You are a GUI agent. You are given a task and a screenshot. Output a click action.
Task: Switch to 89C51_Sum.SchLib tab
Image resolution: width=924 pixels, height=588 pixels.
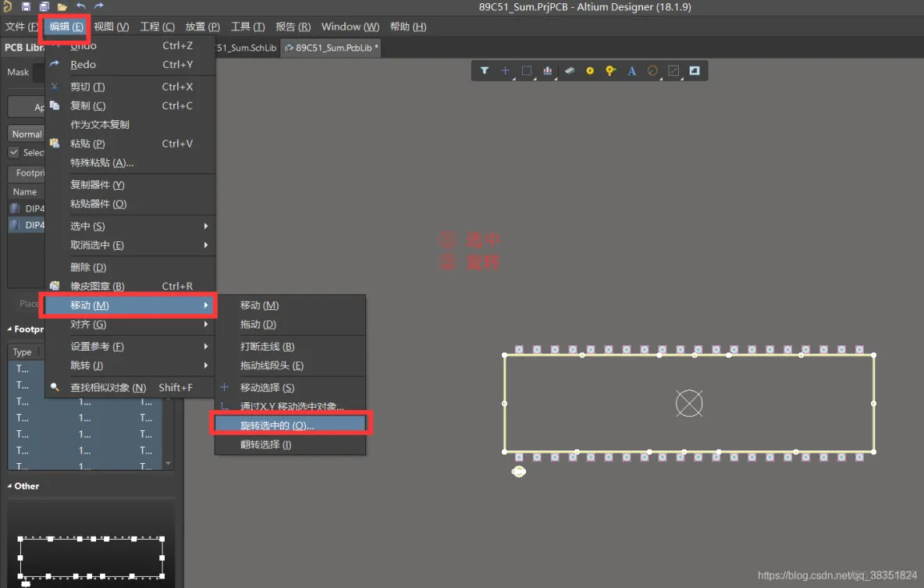click(x=247, y=48)
